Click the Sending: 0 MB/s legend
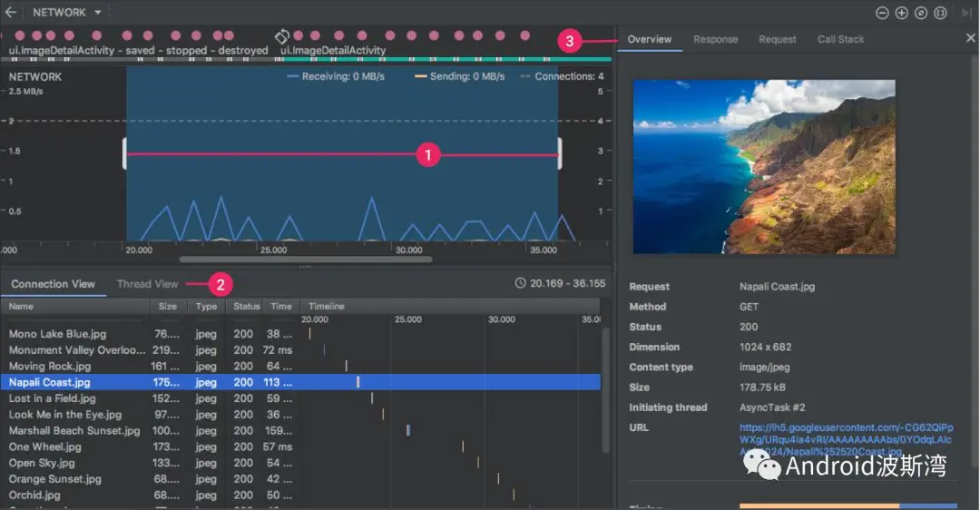The width and height of the screenshot is (980, 510). click(x=460, y=76)
